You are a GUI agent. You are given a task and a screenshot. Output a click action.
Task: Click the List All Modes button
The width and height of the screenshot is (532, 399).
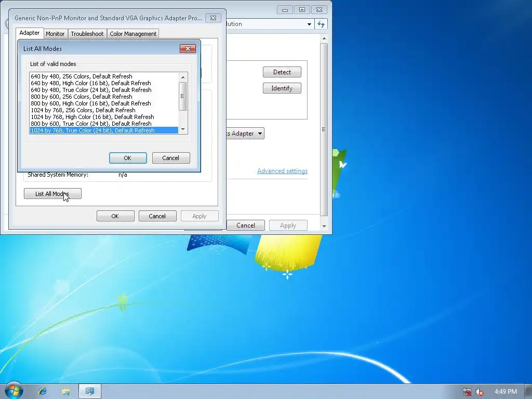click(52, 194)
